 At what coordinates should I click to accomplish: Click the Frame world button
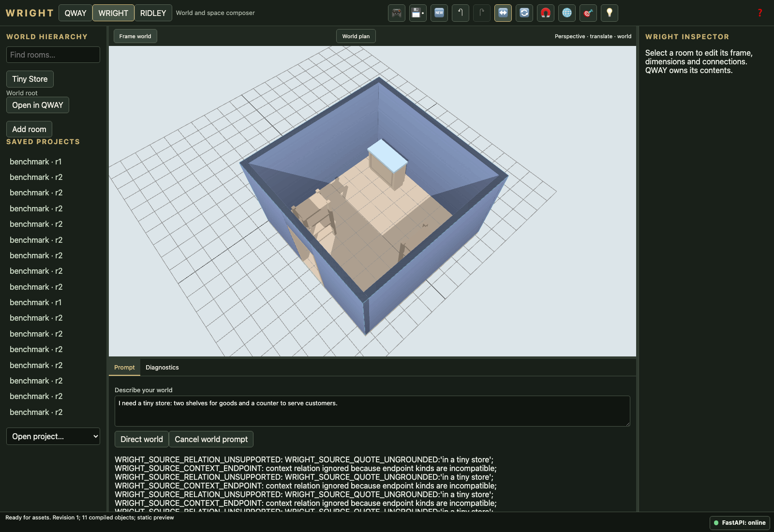tap(135, 36)
